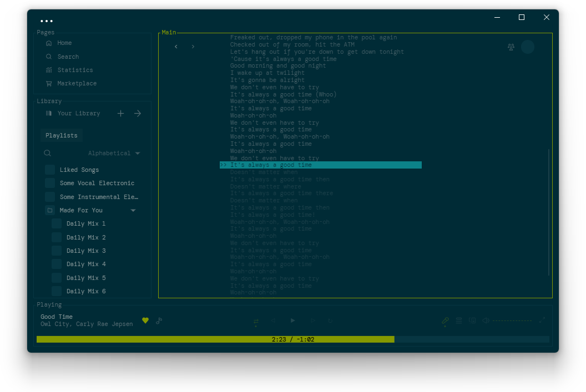Open the friend activity people icon
This screenshot has width=586, height=392.
(x=511, y=47)
